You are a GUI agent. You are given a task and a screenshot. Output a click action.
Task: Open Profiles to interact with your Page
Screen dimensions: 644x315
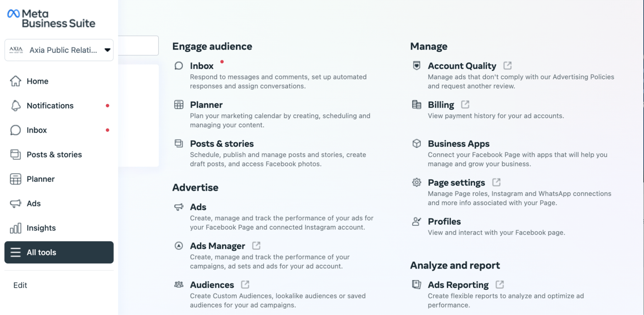pyautogui.click(x=444, y=221)
